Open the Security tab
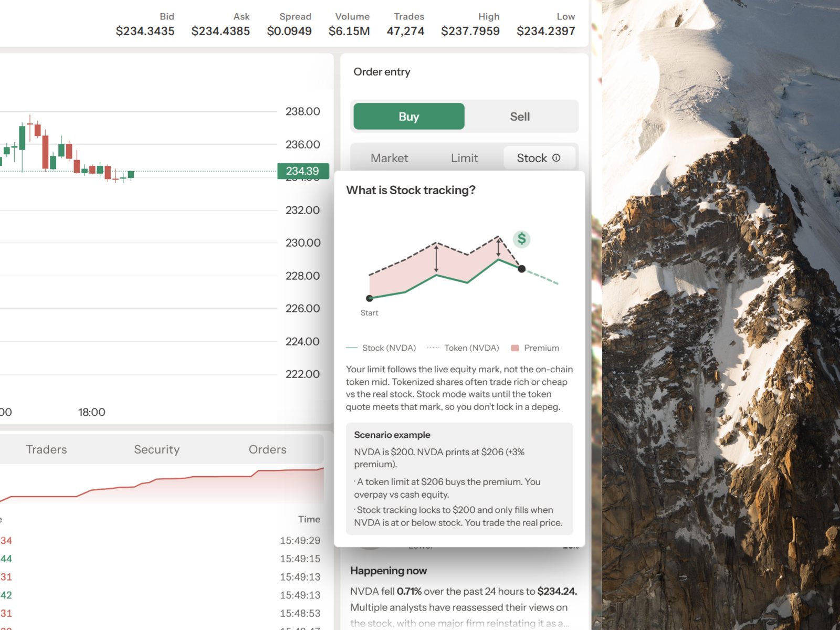Viewport: 840px width, 630px height. tap(156, 449)
